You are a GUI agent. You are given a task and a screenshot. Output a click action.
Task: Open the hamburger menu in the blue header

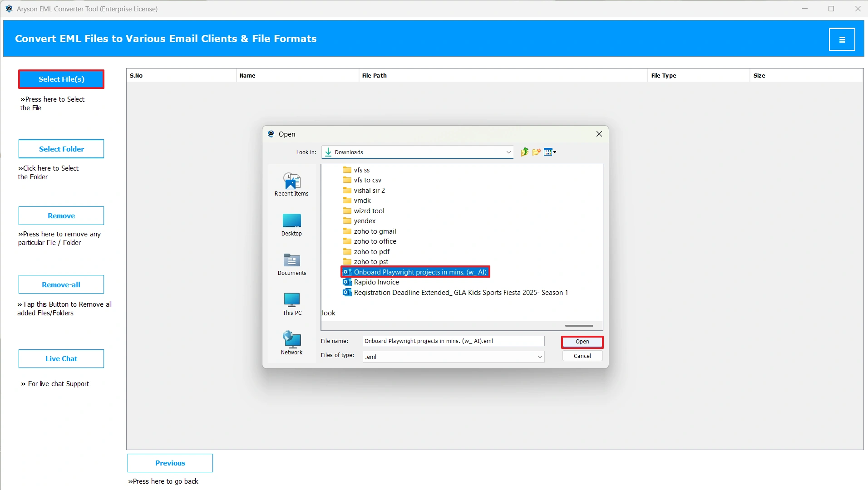[x=842, y=39]
